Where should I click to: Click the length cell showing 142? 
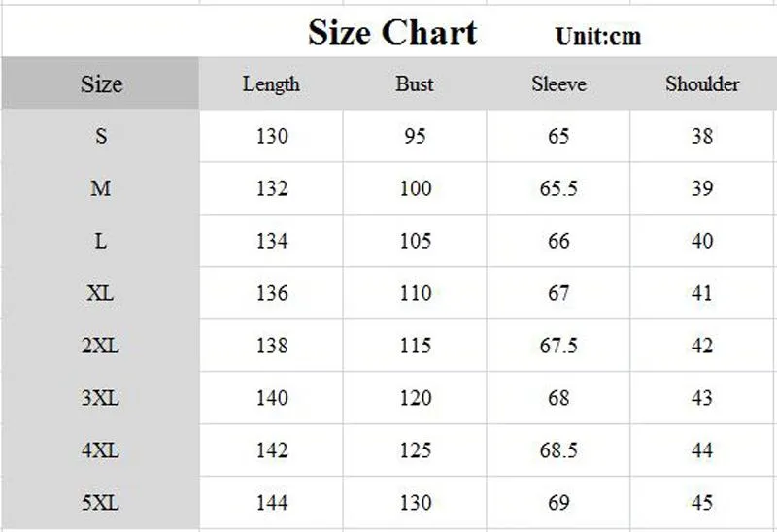[x=271, y=449]
